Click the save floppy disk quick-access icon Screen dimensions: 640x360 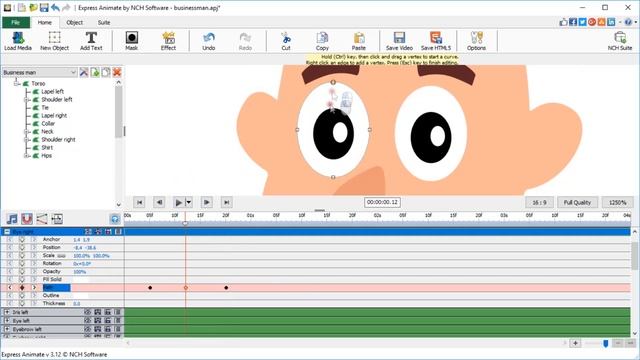44,7
